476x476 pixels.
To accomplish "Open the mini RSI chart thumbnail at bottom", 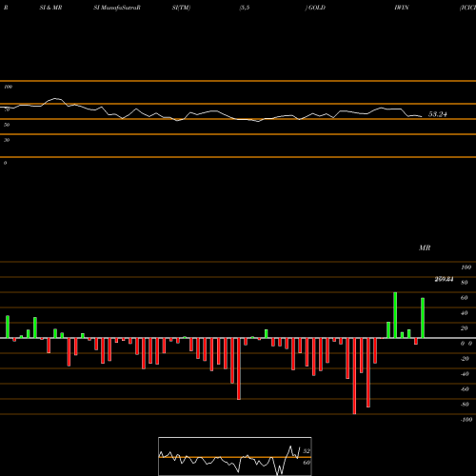I will [x=235, y=456].
